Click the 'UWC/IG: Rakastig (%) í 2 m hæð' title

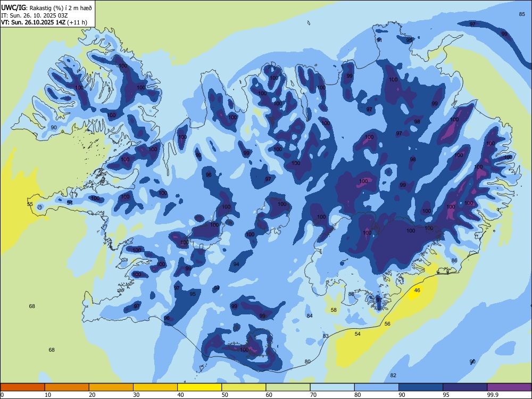(x=46, y=7)
